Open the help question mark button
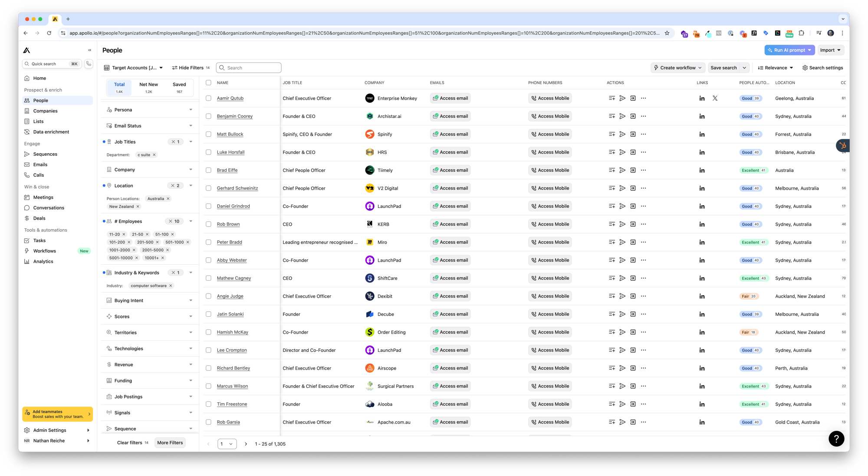This screenshot has height=476, width=868. point(836,438)
